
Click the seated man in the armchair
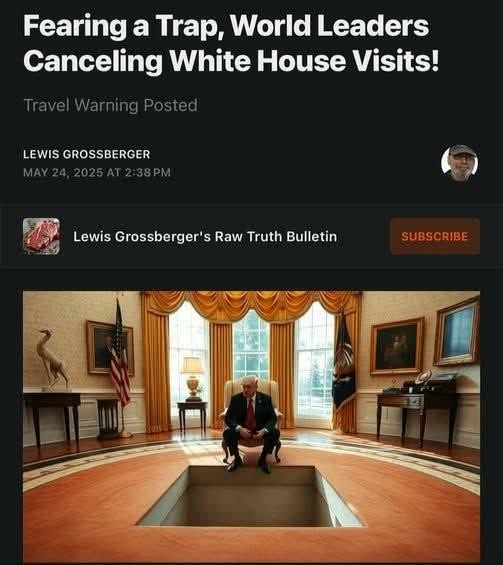[251, 423]
